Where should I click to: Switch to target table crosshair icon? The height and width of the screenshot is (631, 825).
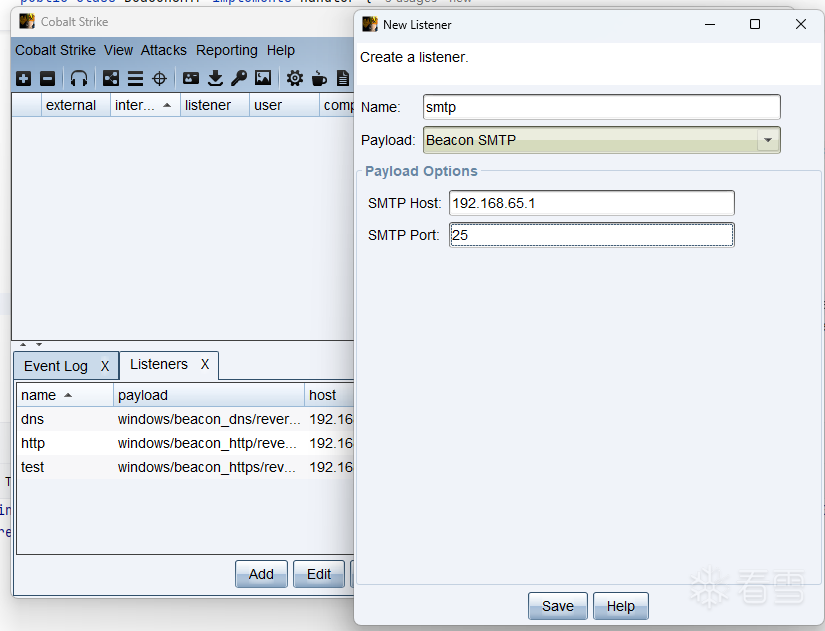159,78
